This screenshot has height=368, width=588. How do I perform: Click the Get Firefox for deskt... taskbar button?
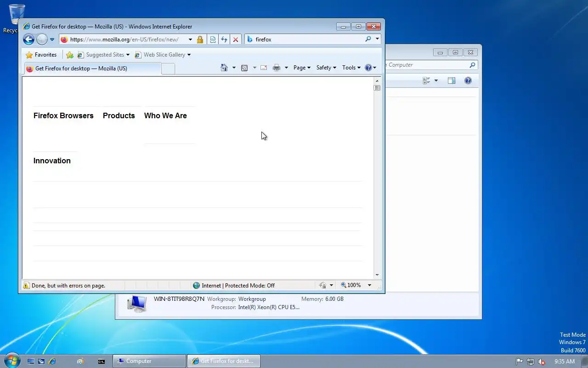click(224, 361)
